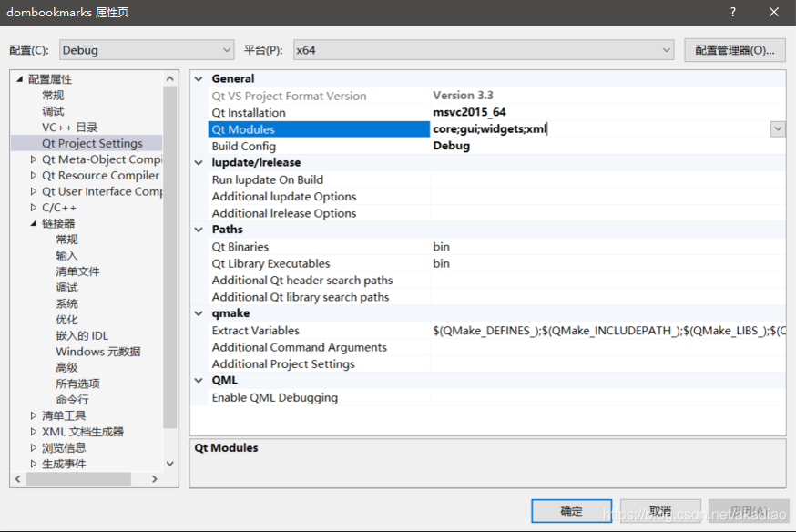This screenshot has width=796, height=532.
Task: Select 清单文件 tree item
Action: [x=77, y=271]
